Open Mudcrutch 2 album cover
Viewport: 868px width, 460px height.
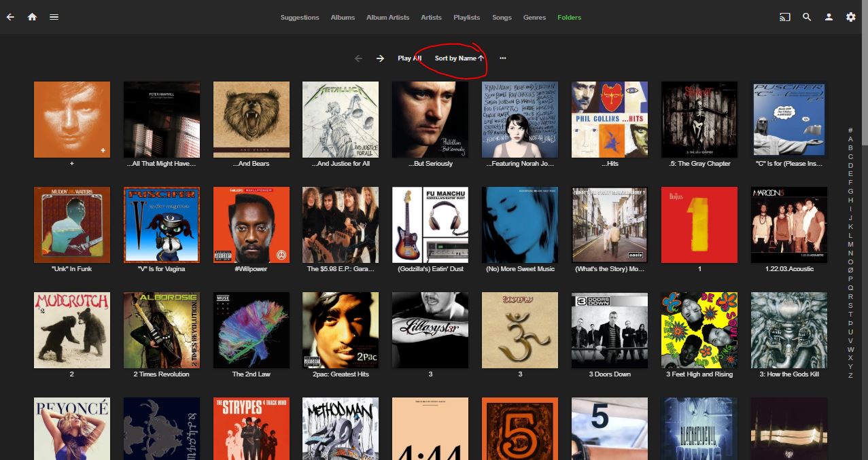pos(72,330)
